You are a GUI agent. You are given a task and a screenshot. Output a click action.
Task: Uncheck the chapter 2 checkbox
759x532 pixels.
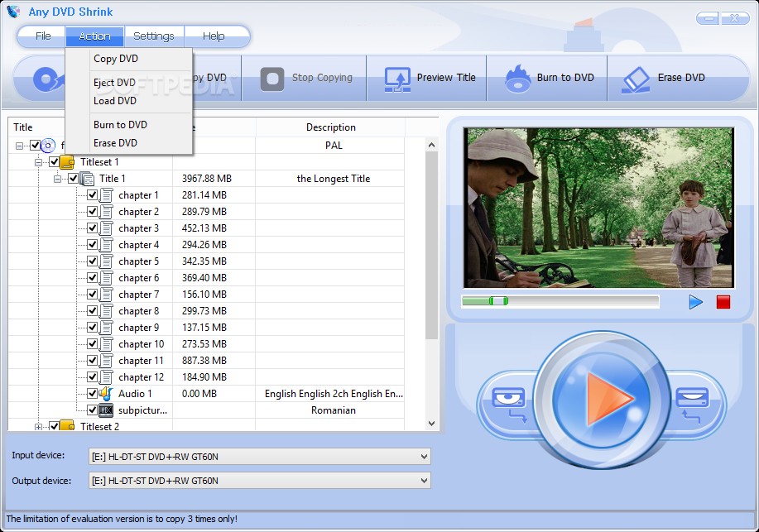coord(93,212)
